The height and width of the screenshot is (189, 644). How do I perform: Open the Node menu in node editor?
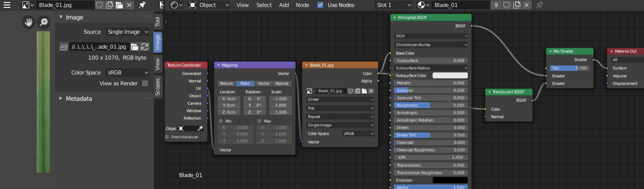tap(302, 5)
